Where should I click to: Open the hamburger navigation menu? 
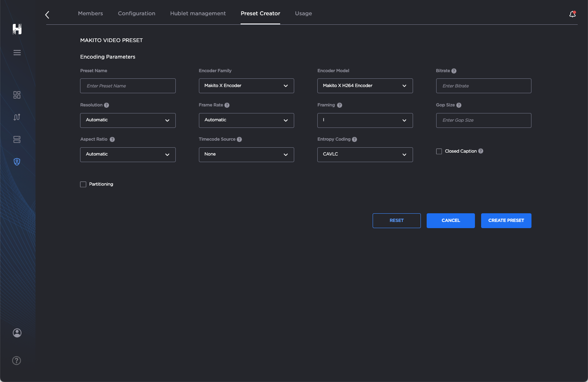click(17, 52)
